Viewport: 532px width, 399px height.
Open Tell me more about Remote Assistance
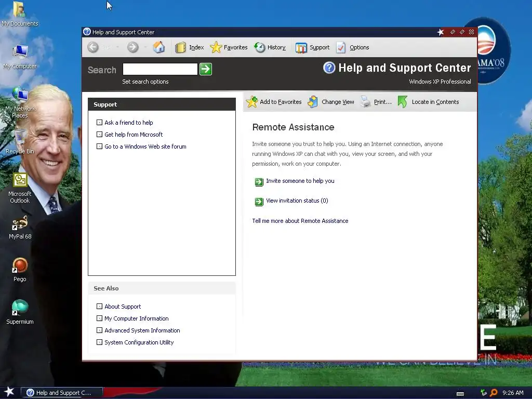[300, 221]
